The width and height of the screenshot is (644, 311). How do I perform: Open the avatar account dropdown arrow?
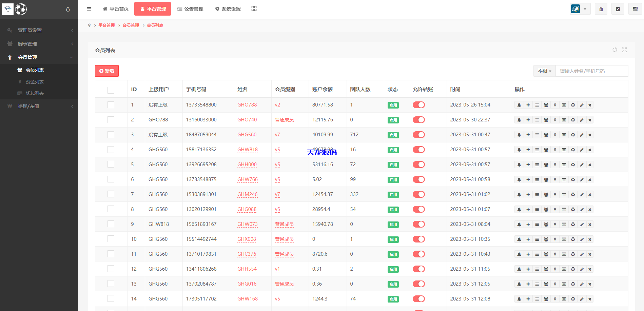click(585, 8)
